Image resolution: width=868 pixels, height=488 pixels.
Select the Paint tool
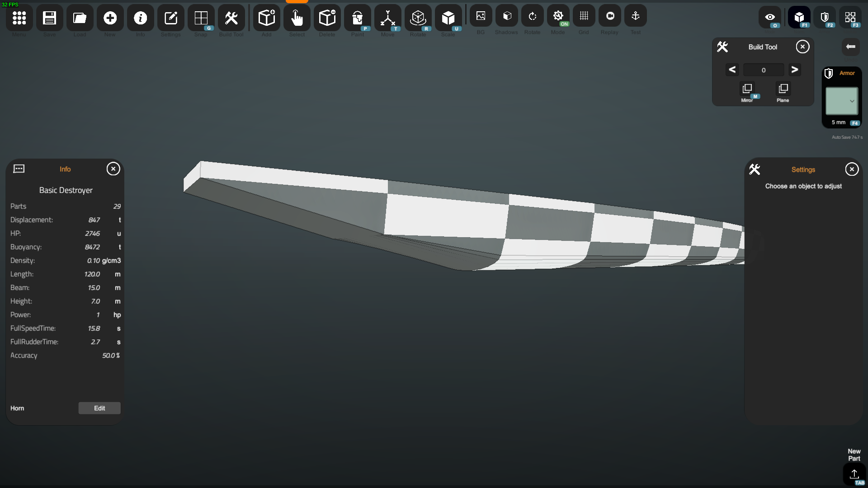357,18
